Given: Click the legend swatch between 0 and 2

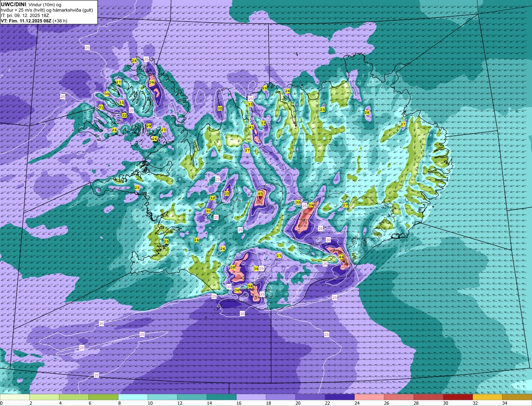Looking at the screenshot, I should click(15, 397).
